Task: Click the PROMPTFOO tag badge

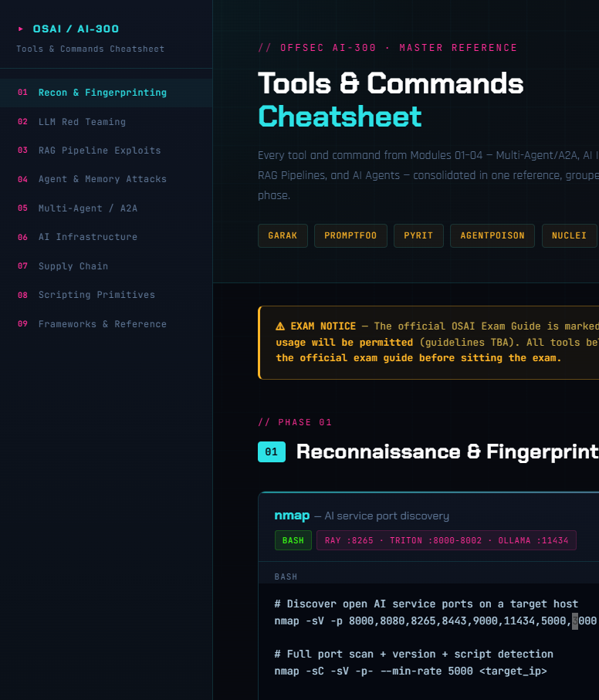Action: 350,235
